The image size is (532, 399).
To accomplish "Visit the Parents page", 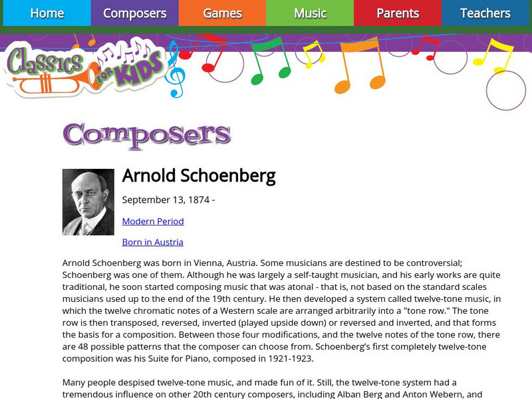I will 397,13.
